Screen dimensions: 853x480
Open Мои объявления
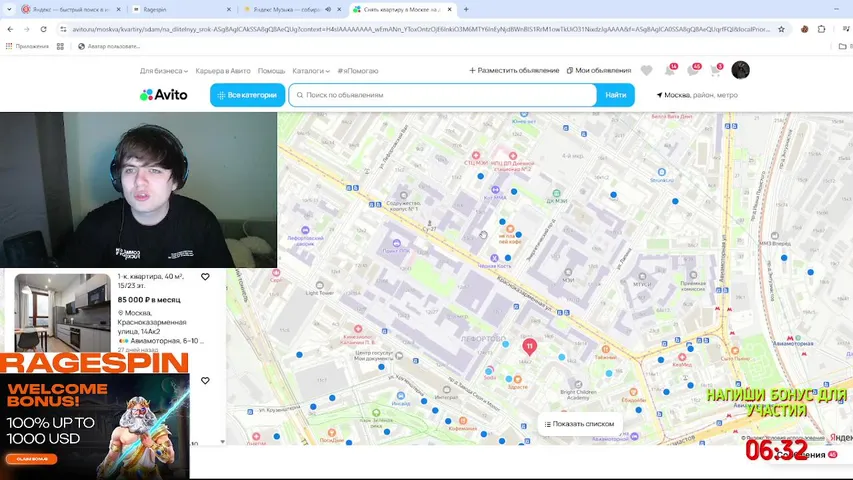(x=599, y=70)
